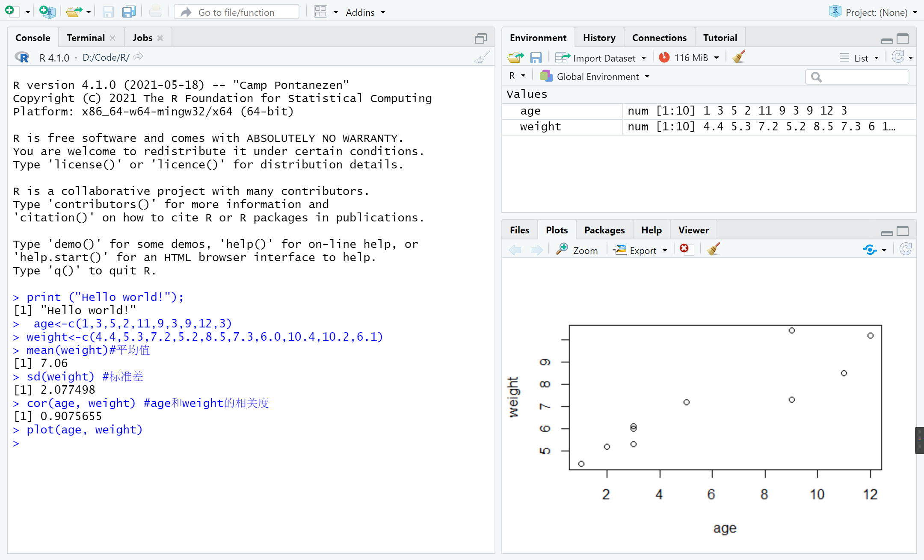Open the List view dropdown
The image size is (924, 560).
(859, 58)
